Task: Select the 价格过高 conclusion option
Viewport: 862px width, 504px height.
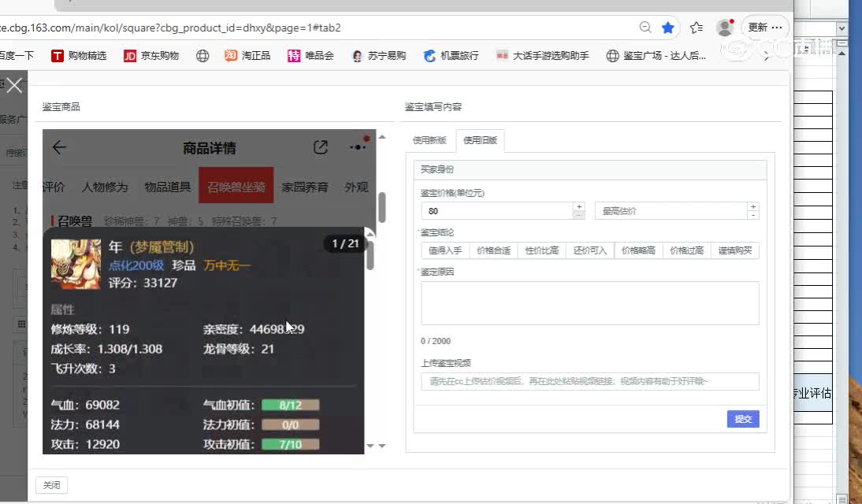Action: click(686, 250)
